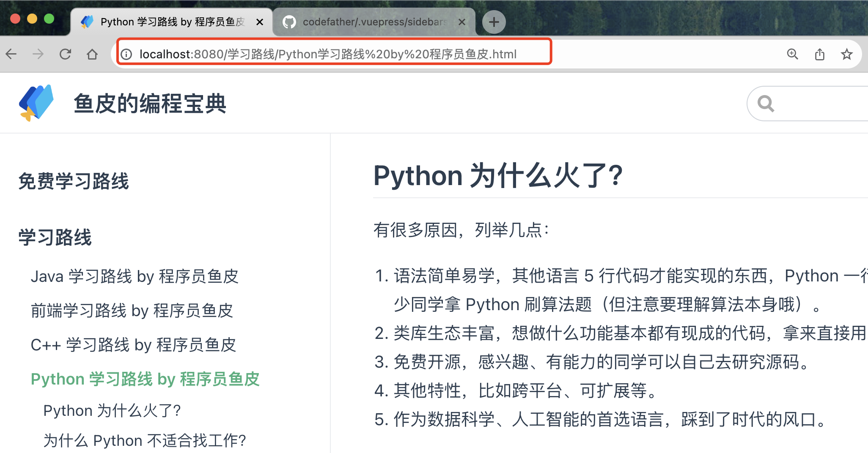Open the zoom magnifier in address bar
868x453 pixels.
(792, 54)
